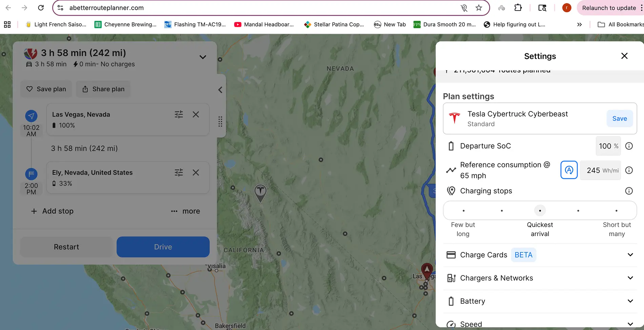Screen dimensions: 644x330
Task: Show info about Charging stops
Action: pos(629,191)
